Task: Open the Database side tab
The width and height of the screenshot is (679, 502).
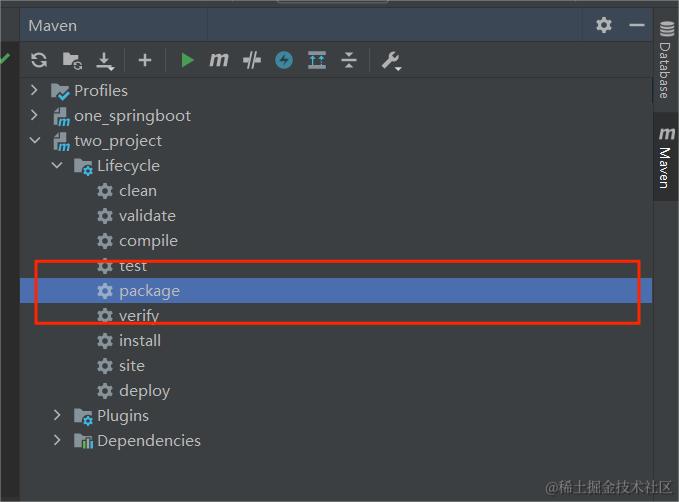Action: (x=666, y=60)
